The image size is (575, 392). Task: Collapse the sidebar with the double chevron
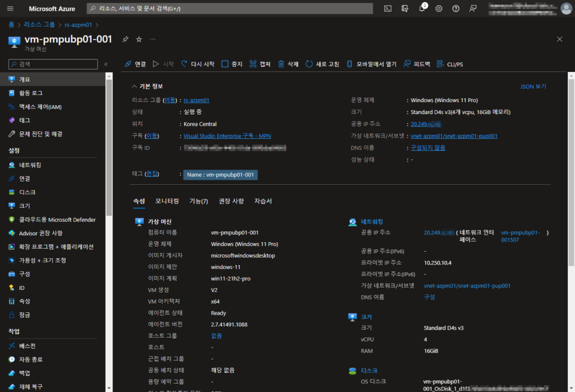[x=106, y=64]
